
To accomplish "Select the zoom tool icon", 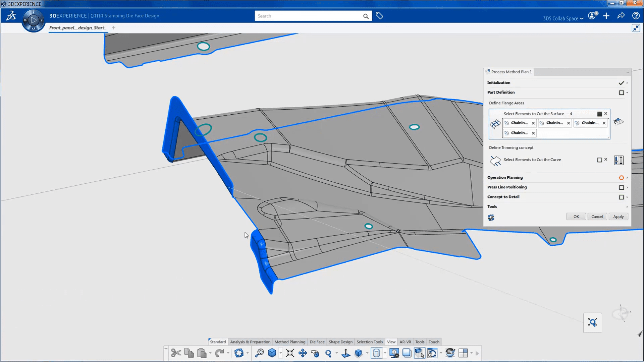I will [x=328, y=352].
